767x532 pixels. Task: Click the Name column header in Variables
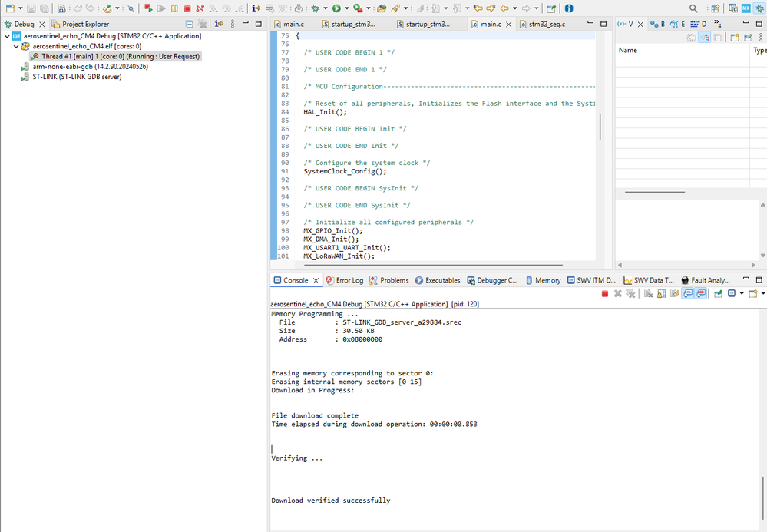682,51
